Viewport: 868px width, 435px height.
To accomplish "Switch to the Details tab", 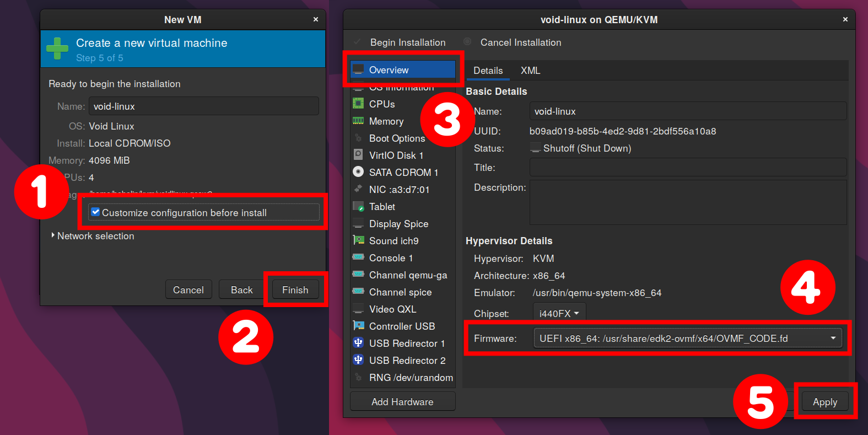I will click(x=488, y=71).
